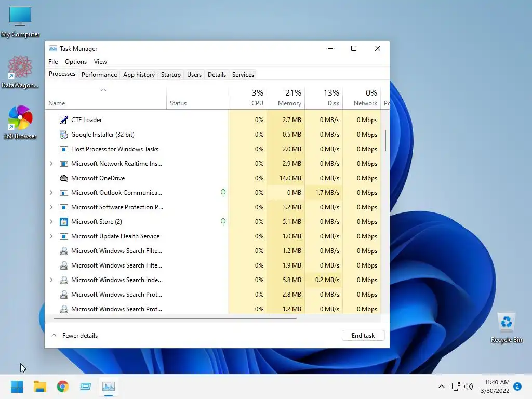Launch Google Chrome from the taskbar
This screenshot has width=532, height=399.
tap(63, 387)
